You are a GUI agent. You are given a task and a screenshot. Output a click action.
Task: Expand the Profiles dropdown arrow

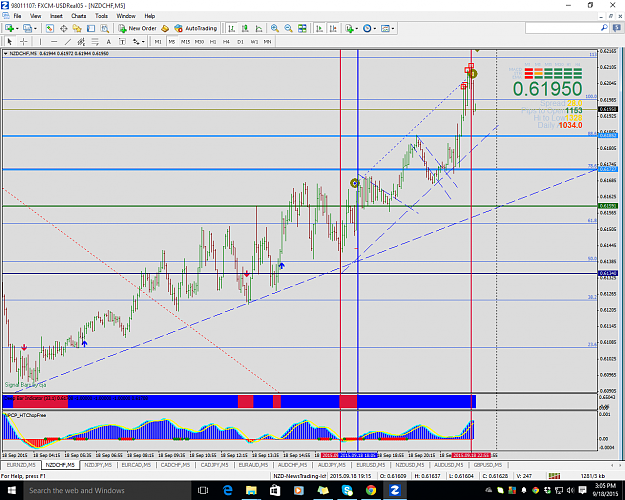(35, 29)
